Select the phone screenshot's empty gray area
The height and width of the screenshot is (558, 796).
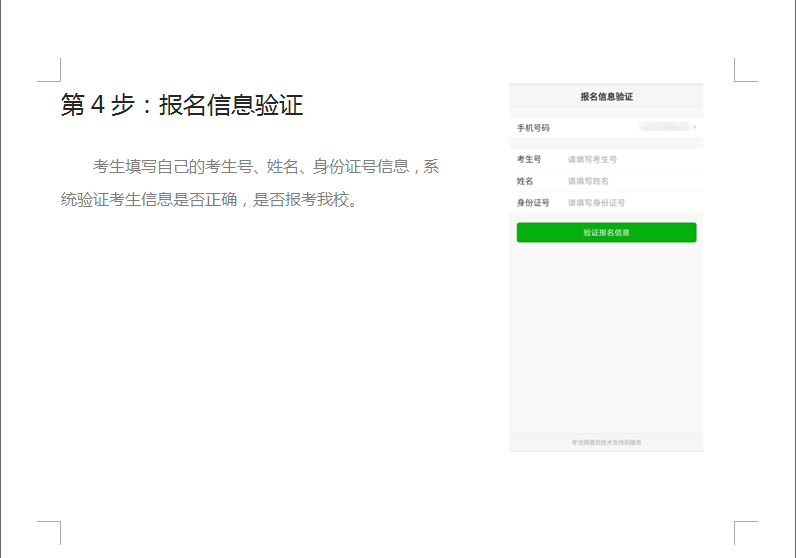click(606, 340)
